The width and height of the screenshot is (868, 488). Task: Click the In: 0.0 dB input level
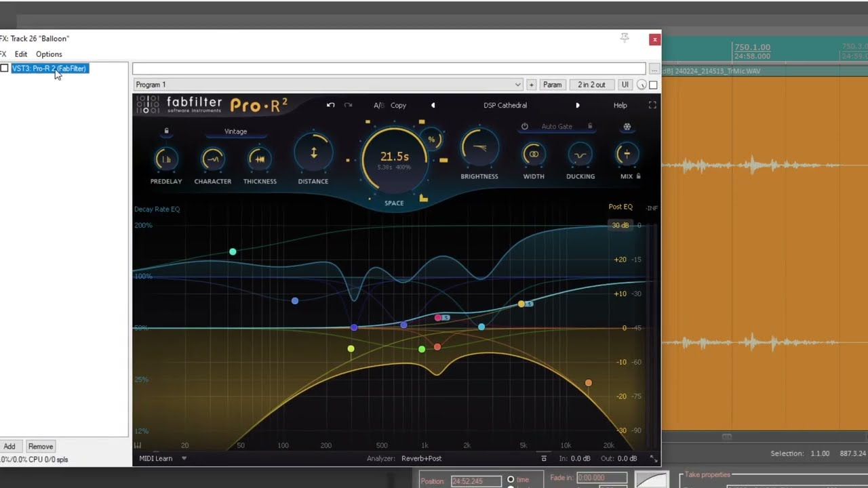(574, 458)
